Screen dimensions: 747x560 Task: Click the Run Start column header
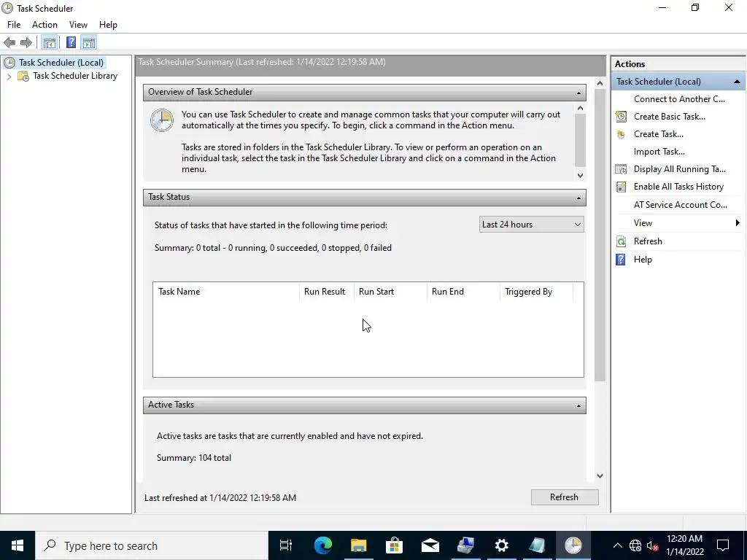[x=390, y=292]
